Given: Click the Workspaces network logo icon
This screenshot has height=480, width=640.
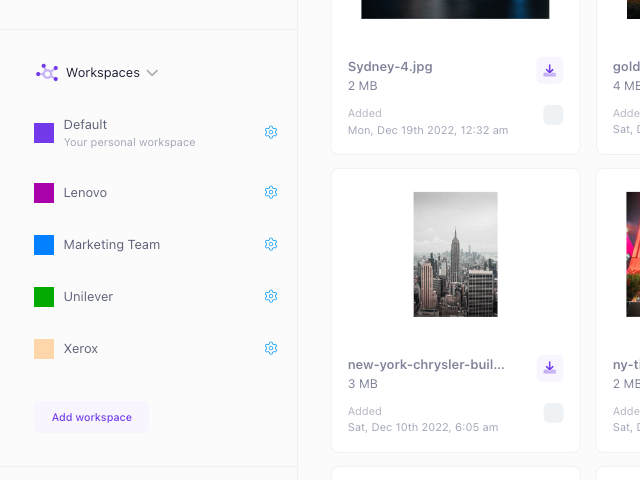Looking at the screenshot, I should coord(47,73).
